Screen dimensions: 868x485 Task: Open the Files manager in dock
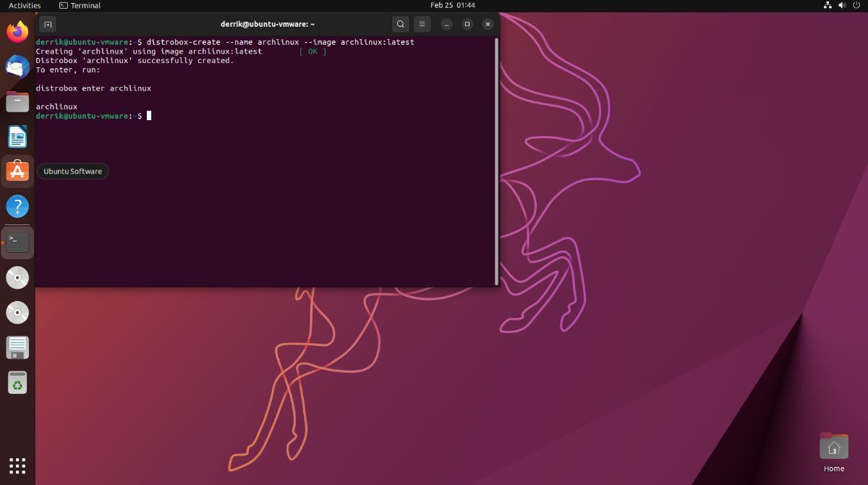(x=17, y=101)
